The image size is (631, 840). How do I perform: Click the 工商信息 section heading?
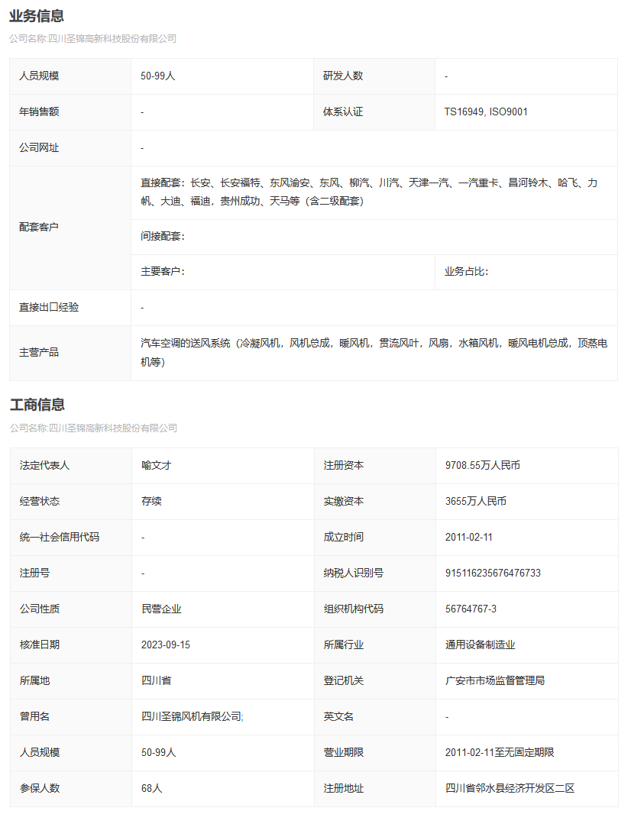pos(37,405)
